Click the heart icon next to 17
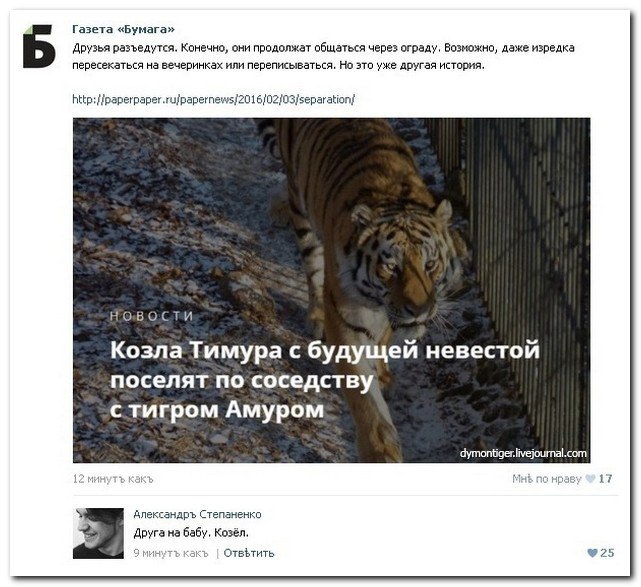 (x=590, y=479)
